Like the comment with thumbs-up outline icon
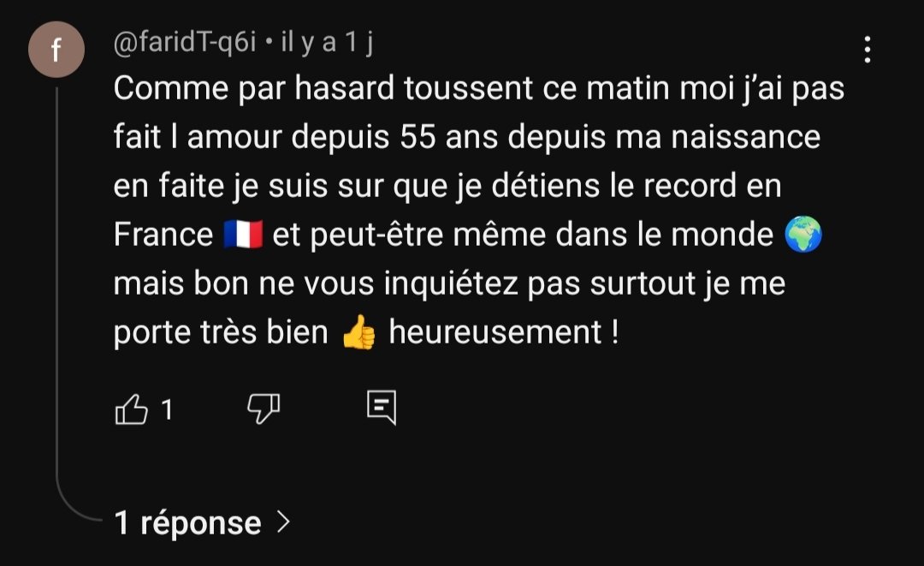 131,409
